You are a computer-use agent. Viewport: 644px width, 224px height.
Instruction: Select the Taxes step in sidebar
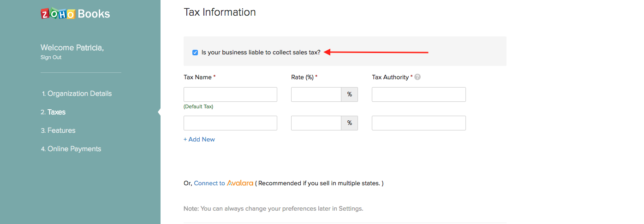[56, 112]
